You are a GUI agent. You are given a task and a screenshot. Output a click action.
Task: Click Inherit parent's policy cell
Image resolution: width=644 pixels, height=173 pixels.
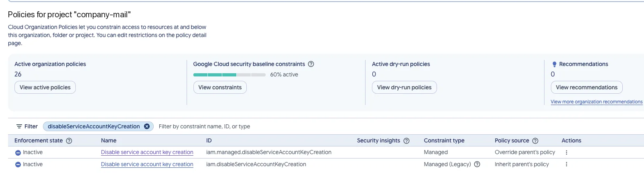pyautogui.click(x=522, y=164)
